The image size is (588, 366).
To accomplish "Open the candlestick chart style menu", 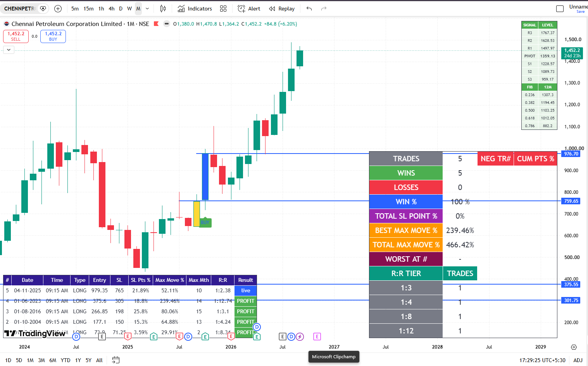I will tap(163, 9).
